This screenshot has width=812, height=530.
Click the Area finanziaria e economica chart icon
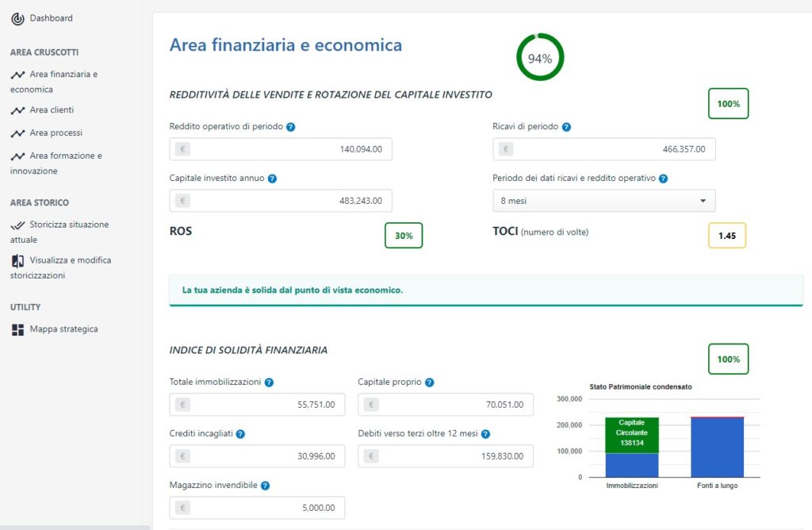17,75
